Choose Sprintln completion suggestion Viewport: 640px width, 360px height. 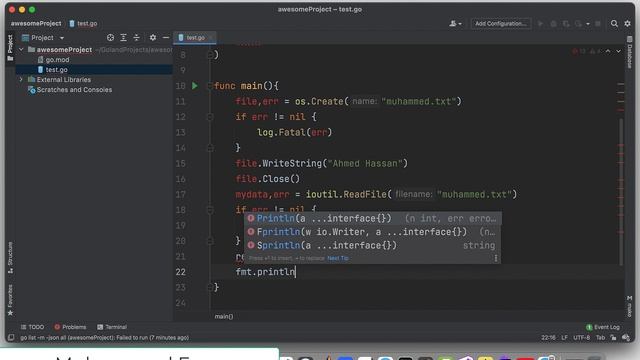pyautogui.click(x=372, y=245)
